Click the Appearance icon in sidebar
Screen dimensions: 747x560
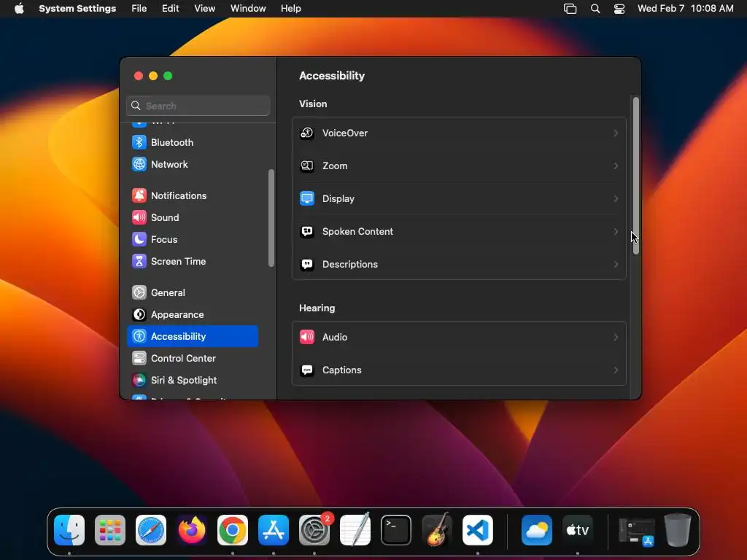[139, 315]
